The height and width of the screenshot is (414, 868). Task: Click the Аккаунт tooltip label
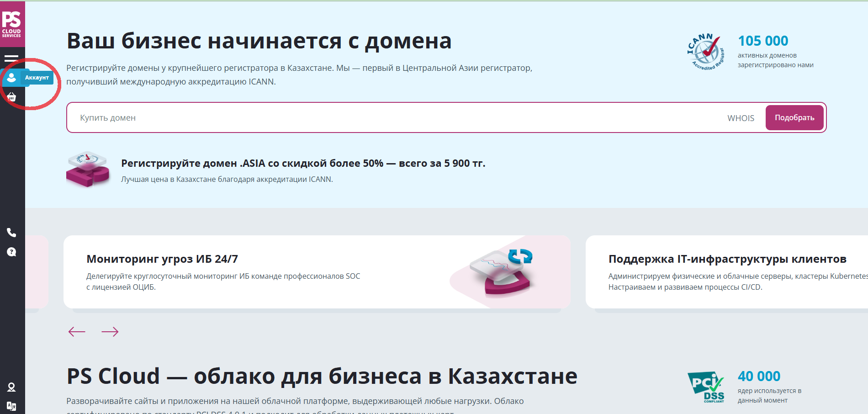37,78
